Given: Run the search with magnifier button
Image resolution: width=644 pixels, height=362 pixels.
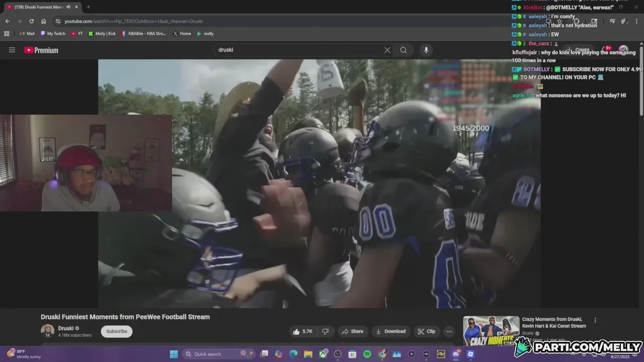Looking at the screenshot, I should point(404,50).
